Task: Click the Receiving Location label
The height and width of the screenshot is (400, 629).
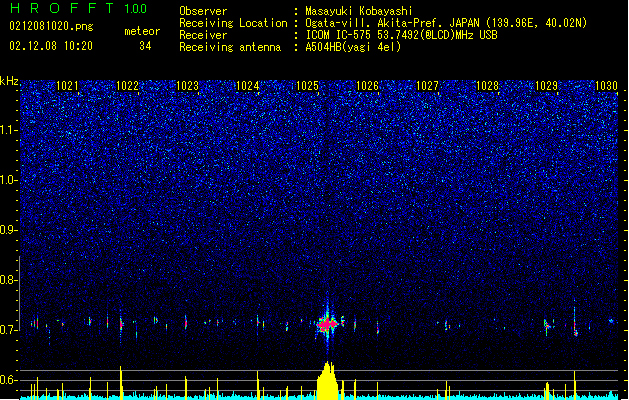Action: coord(233,23)
